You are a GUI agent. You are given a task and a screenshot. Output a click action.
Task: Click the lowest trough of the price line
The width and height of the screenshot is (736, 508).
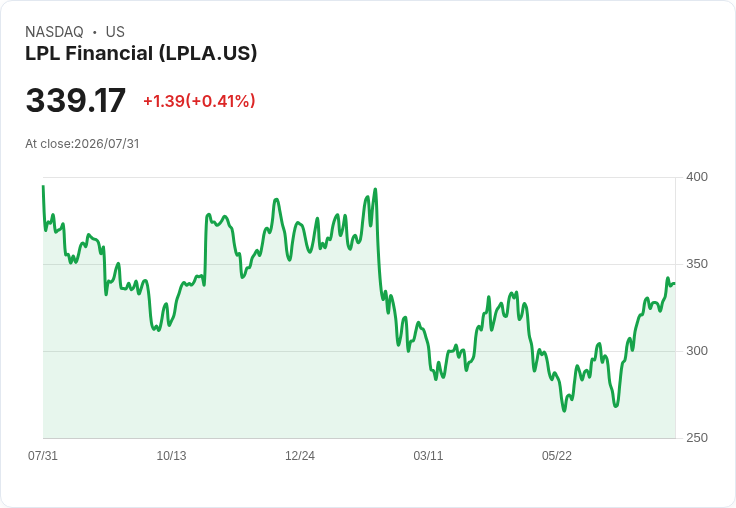pos(564,411)
